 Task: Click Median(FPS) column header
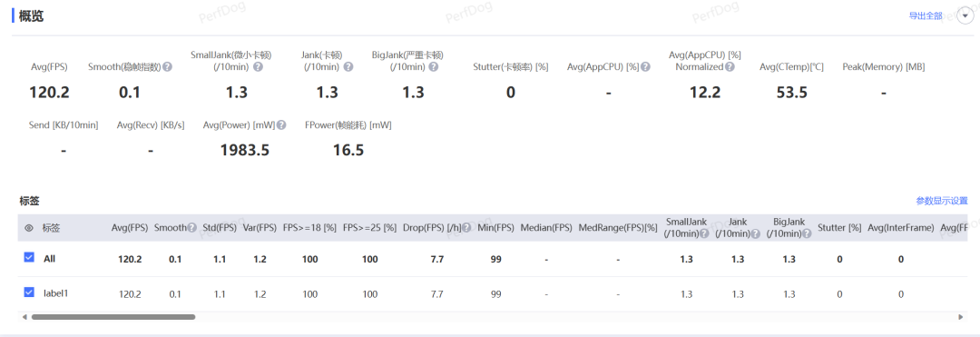point(545,228)
